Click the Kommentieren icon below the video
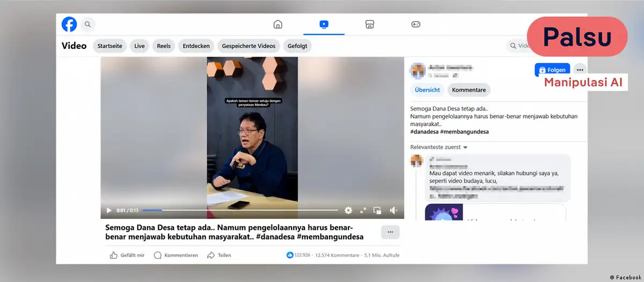Screen dimensions: 644x282 point(158,255)
